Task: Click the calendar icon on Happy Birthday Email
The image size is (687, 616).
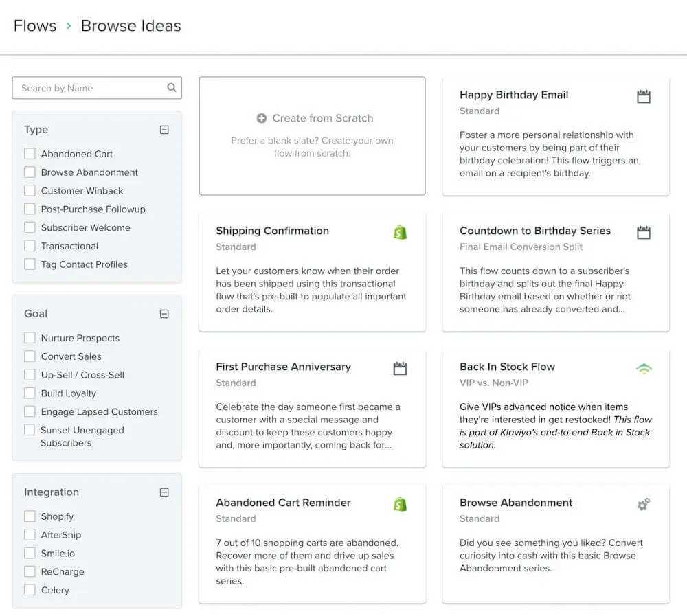Action: point(643,96)
